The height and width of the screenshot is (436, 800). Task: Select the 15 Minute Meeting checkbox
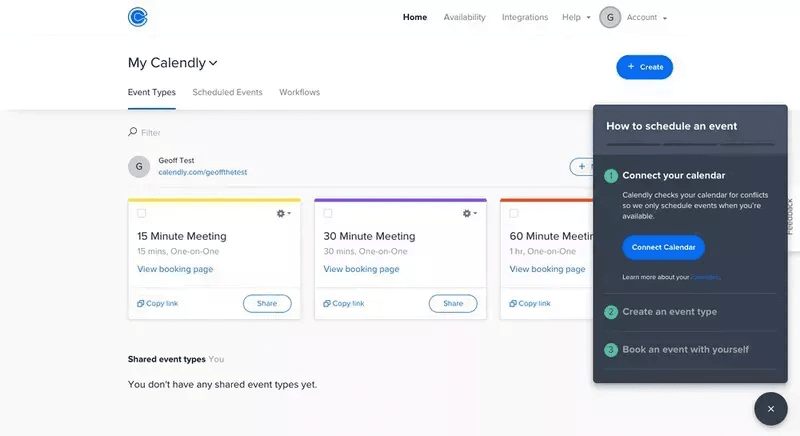[142, 213]
